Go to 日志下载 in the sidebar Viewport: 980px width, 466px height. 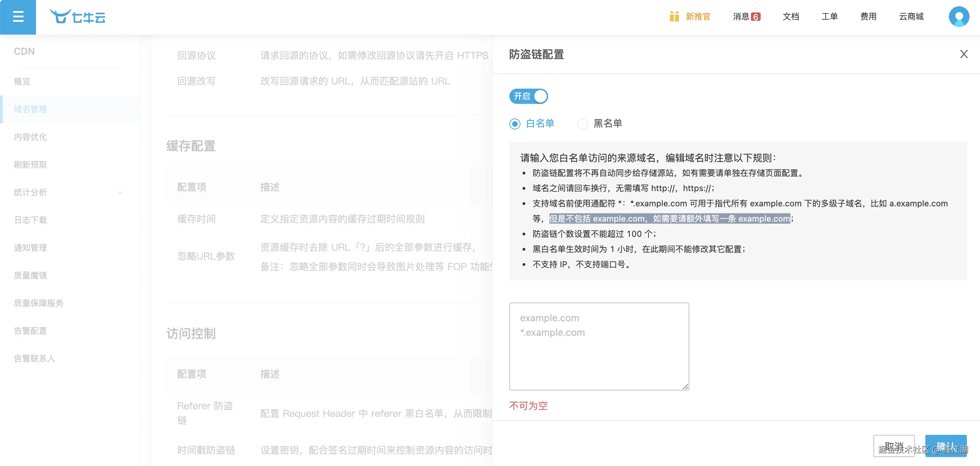[30, 220]
